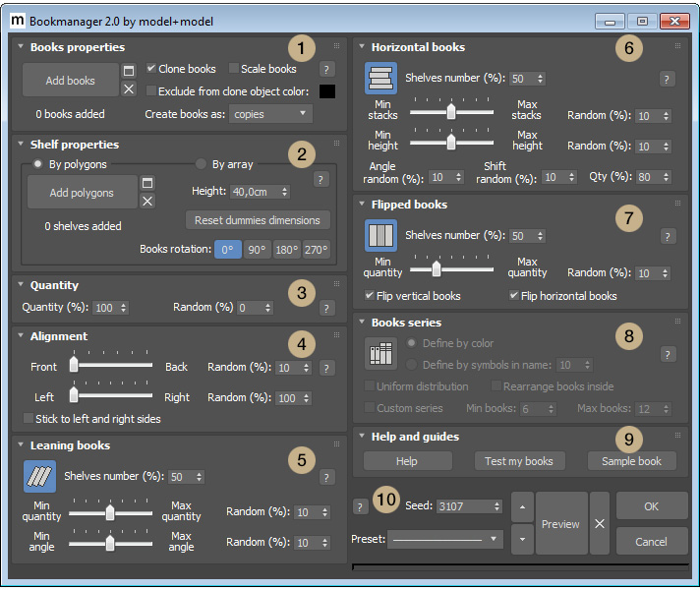Open books list window icon beside Add books
This screenshot has width=700, height=590.
[129, 71]
